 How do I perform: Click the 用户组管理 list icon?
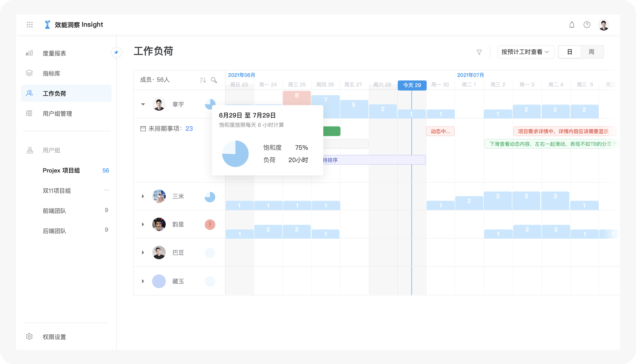tap(30, 113)
